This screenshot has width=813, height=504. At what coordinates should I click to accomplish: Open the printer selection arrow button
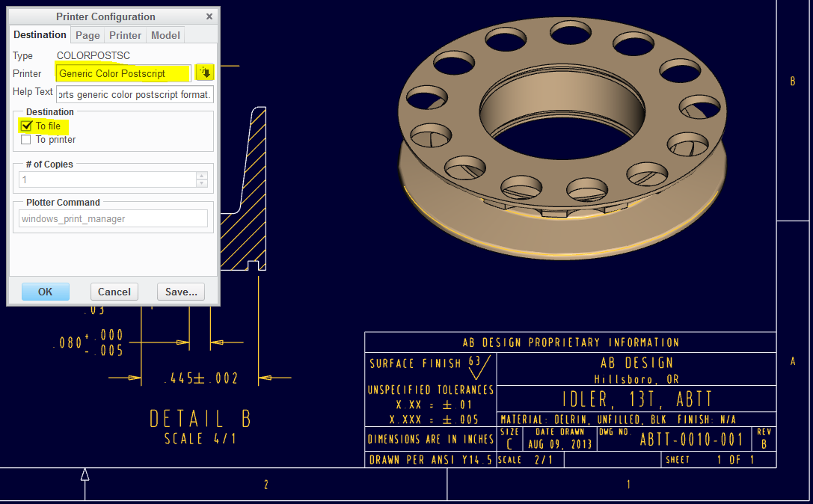[205, 73]
